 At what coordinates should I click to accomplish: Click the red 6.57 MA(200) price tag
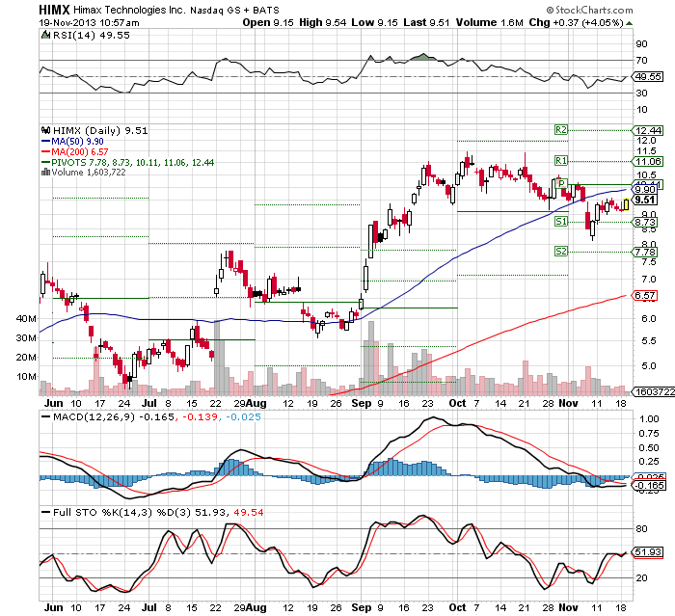point(646,296)
